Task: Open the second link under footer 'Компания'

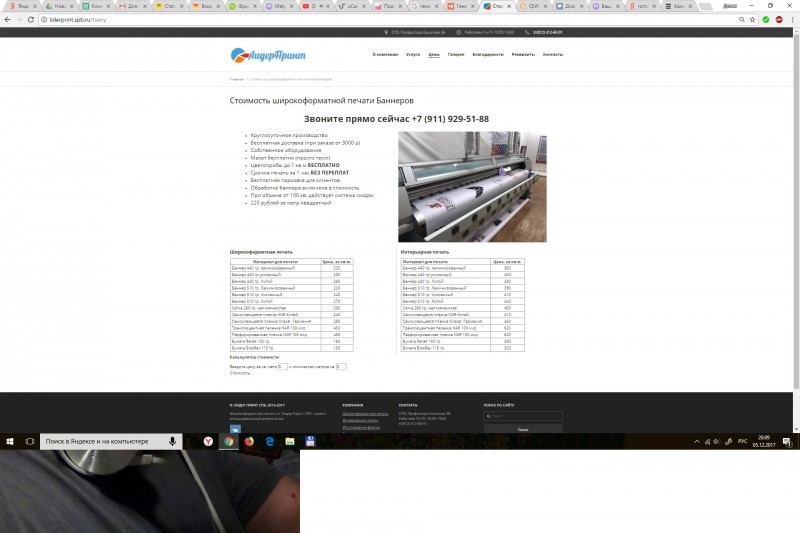Action: [360, 420]
